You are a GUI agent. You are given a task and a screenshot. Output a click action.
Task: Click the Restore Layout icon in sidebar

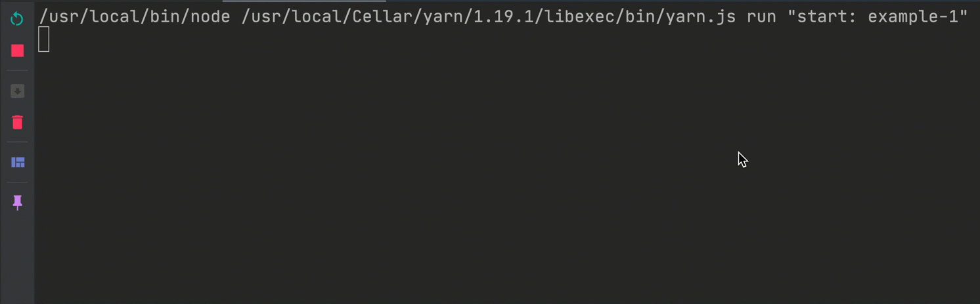click(x=18, y=162)
